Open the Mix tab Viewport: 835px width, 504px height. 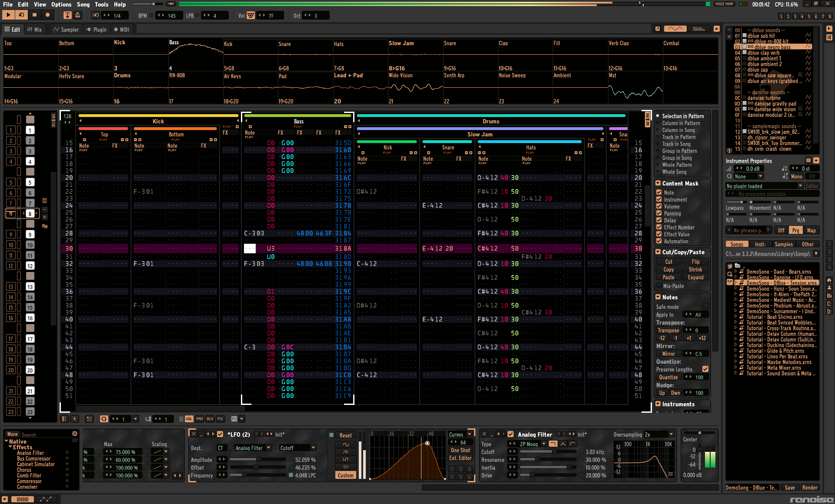pyautogui.click(x=34, y=30)
